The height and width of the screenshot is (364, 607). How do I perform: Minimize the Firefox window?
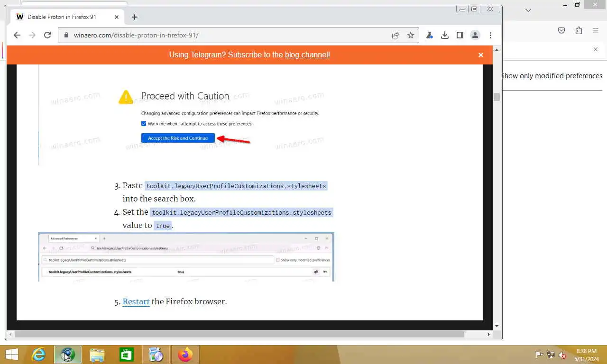coord(565,5)
